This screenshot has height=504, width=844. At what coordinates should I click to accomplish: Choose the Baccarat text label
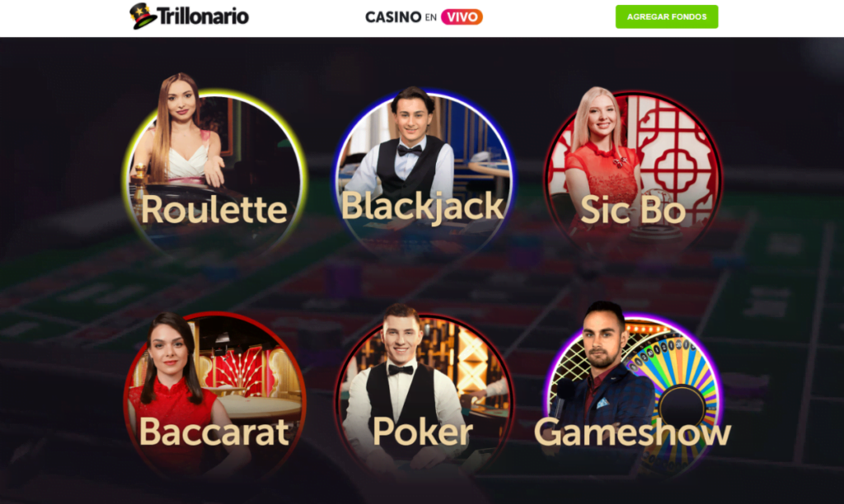coord(214,432)
